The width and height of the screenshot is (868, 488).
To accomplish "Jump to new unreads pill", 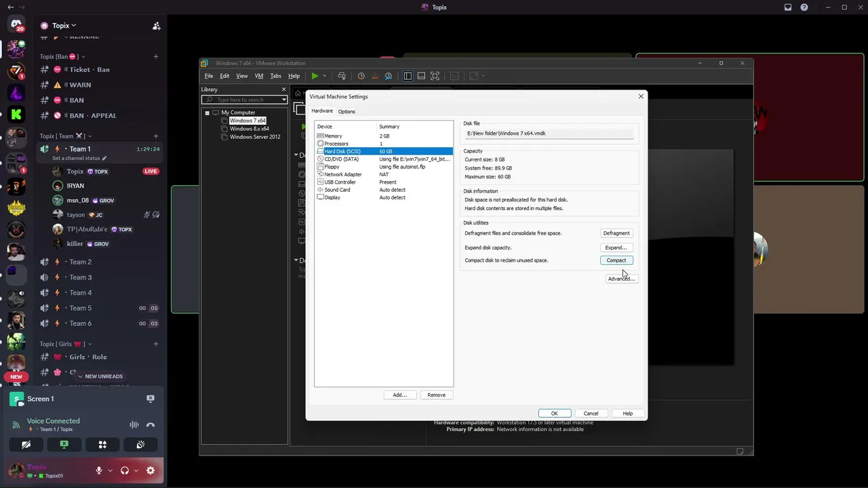I will [x=100, y=377].
